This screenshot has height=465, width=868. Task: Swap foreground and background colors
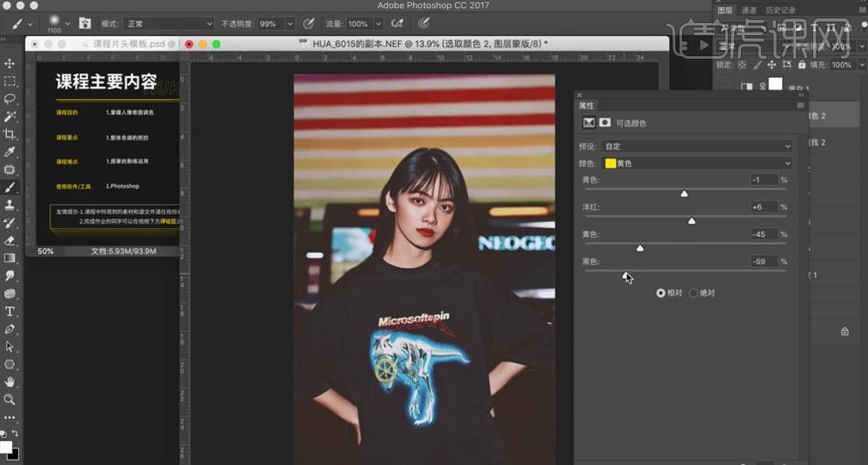pos(15,433)
